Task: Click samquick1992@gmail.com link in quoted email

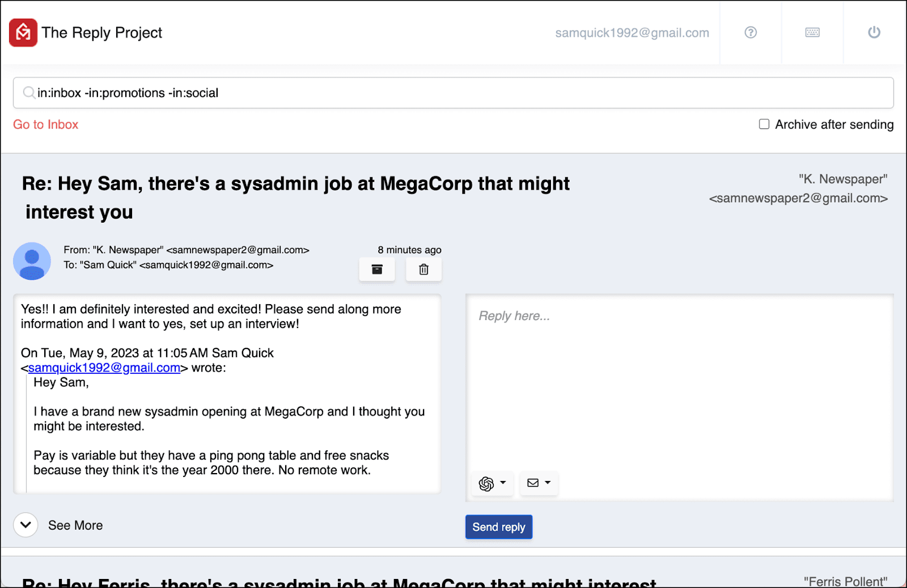Action: [x=104, y=368]
